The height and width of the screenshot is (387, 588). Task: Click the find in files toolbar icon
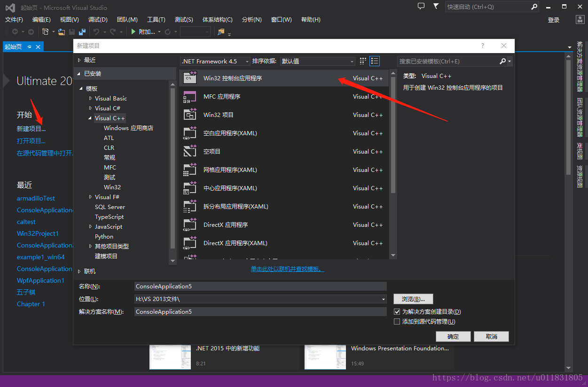(221, 31)
